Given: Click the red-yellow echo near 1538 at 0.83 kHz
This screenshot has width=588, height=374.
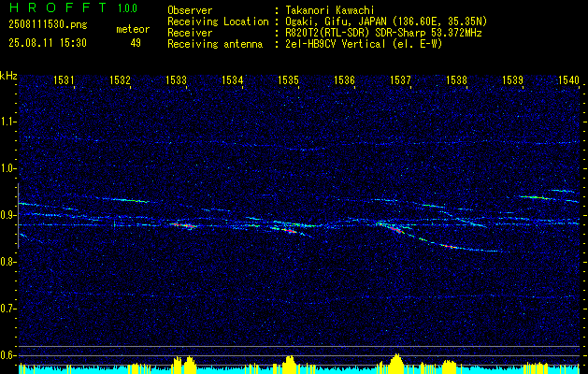Looking at the screenshot, I should pyautogui.click(x=449, y=247).
